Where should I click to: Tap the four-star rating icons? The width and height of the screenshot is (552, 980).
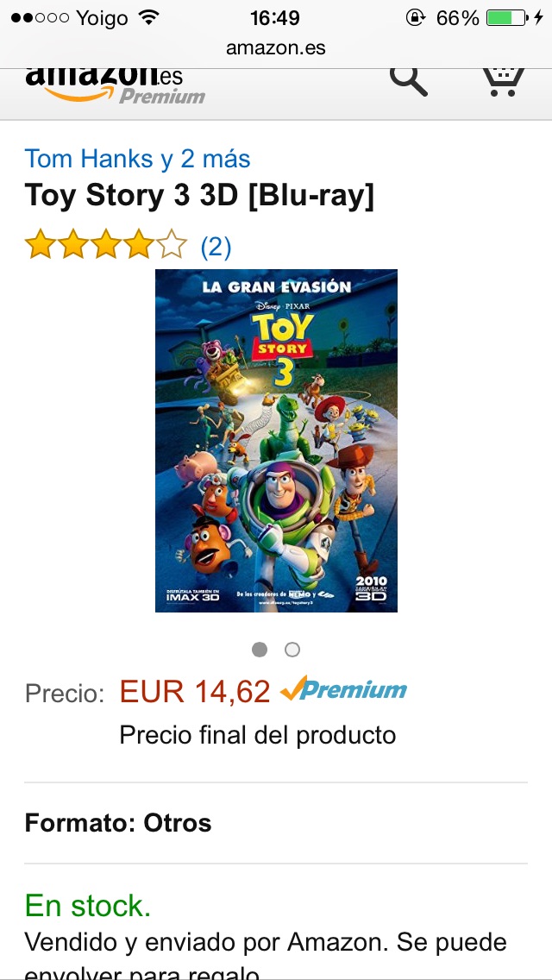pyautogui.click(x=105, y=244)
